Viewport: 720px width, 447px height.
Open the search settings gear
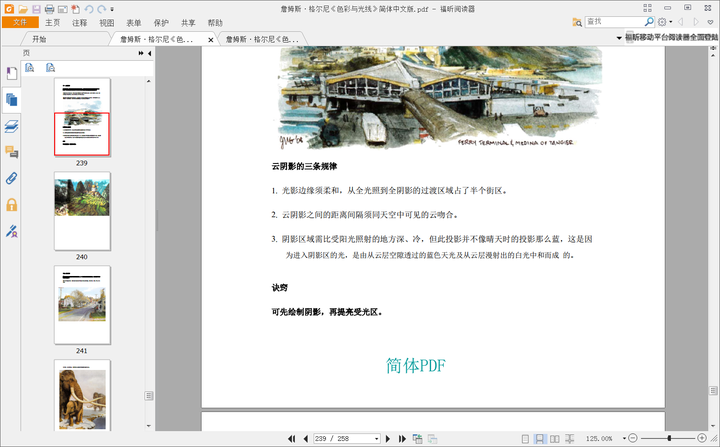662,22
